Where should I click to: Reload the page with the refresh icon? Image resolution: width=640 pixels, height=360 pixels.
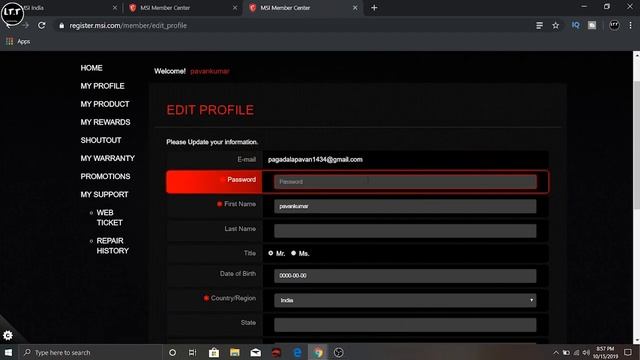point(42,25)
